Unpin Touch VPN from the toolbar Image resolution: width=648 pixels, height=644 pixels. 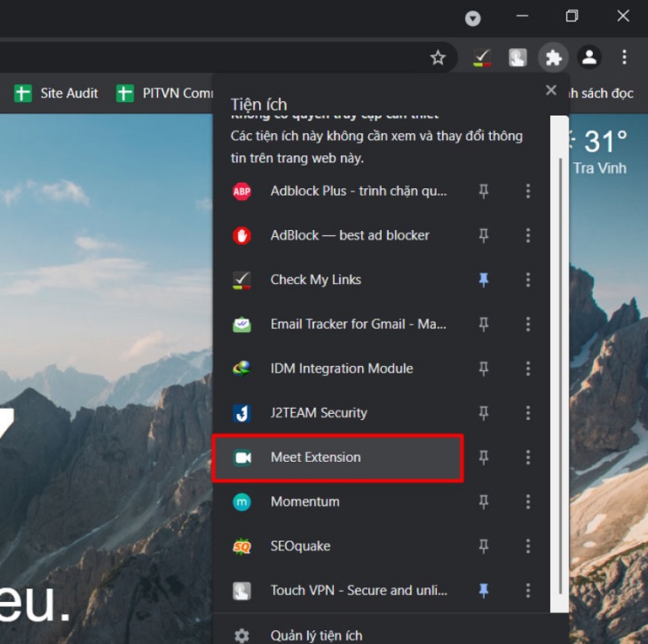483,591
